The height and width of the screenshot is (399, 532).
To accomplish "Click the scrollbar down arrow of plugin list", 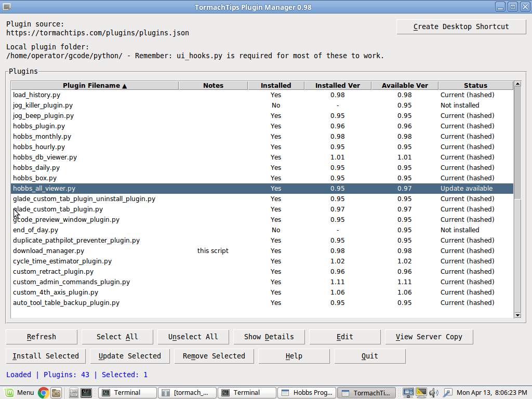I will pyautogui.click(x=517, y=315).
